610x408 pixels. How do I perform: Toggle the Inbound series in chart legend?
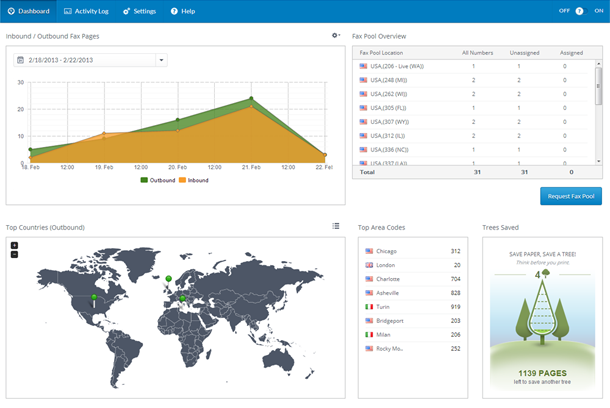click(194, 180)
